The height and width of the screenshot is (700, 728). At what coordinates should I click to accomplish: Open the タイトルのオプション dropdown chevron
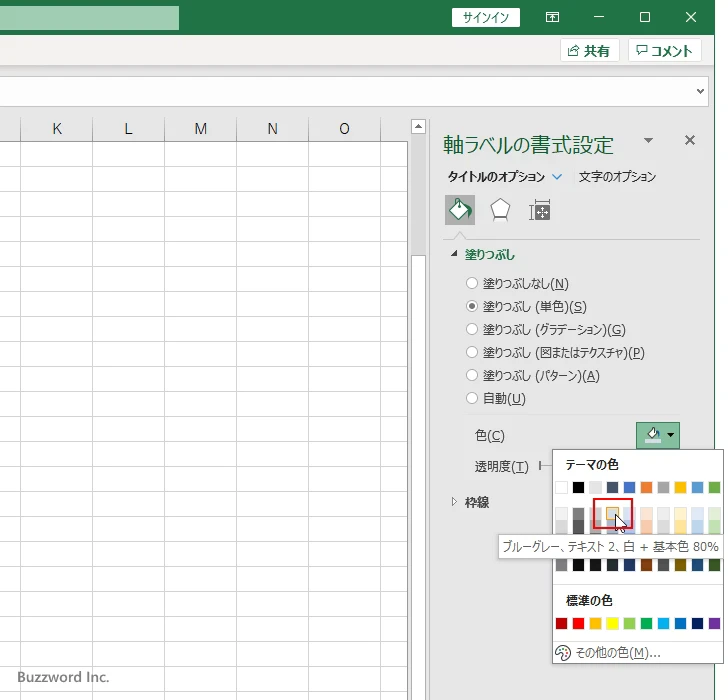tap(557, 177)
